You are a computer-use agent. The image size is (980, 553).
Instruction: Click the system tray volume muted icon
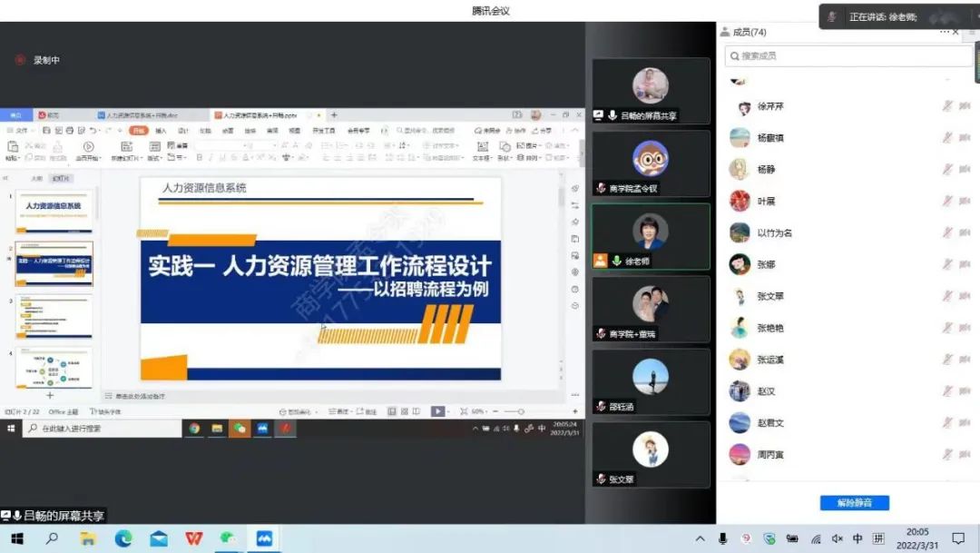point(837,538)
